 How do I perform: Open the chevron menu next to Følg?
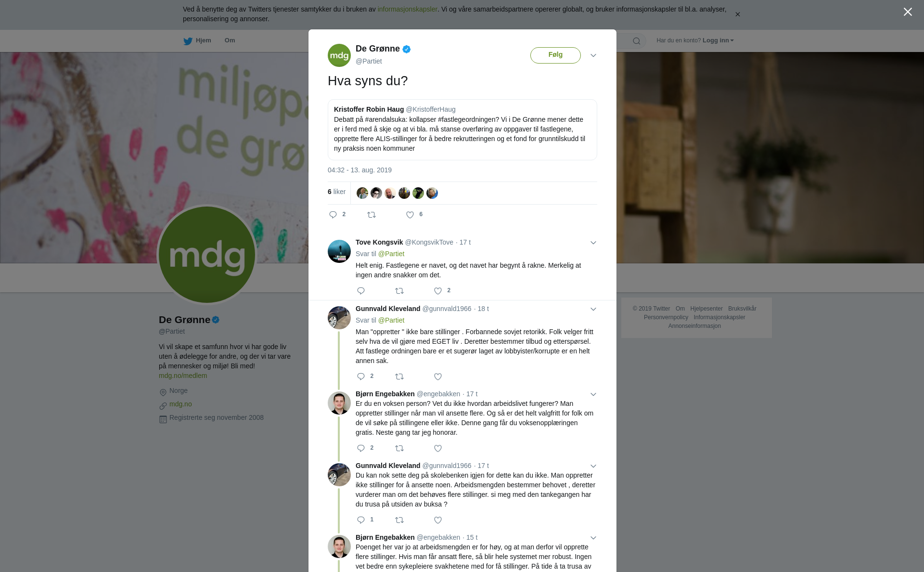(593, 55)
